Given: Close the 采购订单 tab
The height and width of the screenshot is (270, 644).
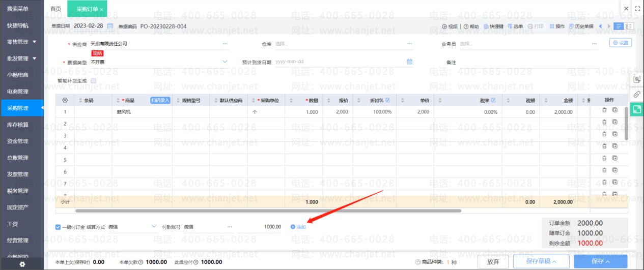Looking at the screenshot, I should coord(101,10).
